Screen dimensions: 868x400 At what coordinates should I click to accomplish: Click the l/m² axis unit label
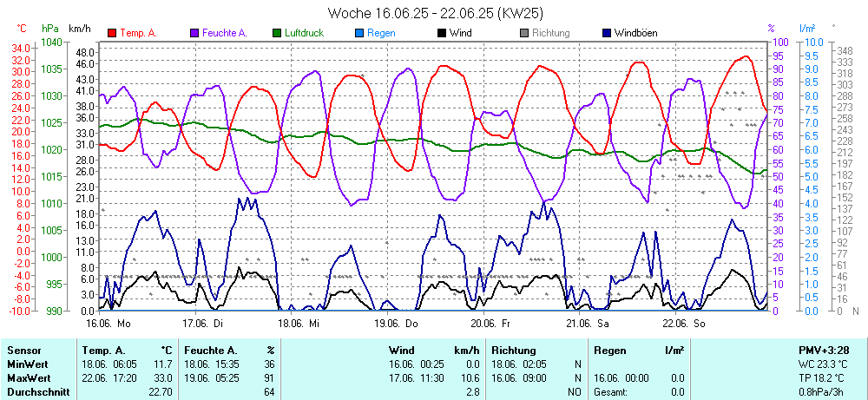[808, 29]
